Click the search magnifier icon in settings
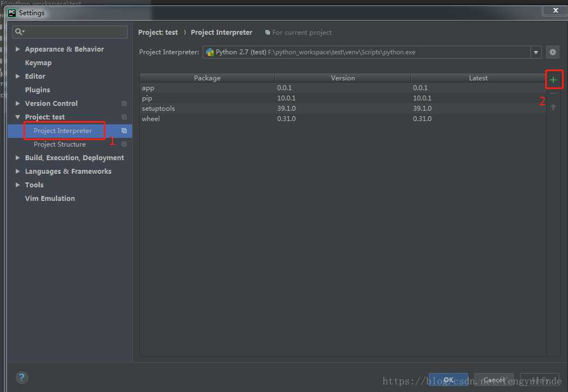The width and height of the screenshot is (568, 392). click(19, 32)
